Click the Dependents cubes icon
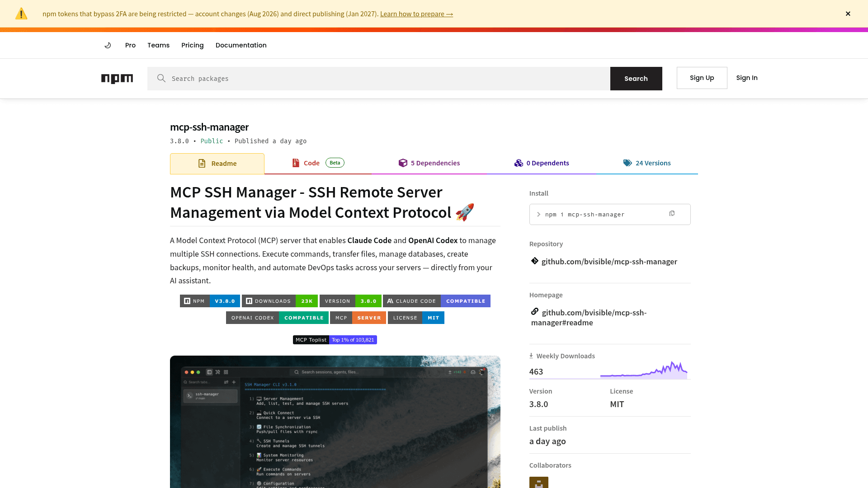The height and width of the screenshot is (488, 868). pyautogui.click(x=519, y=163)
